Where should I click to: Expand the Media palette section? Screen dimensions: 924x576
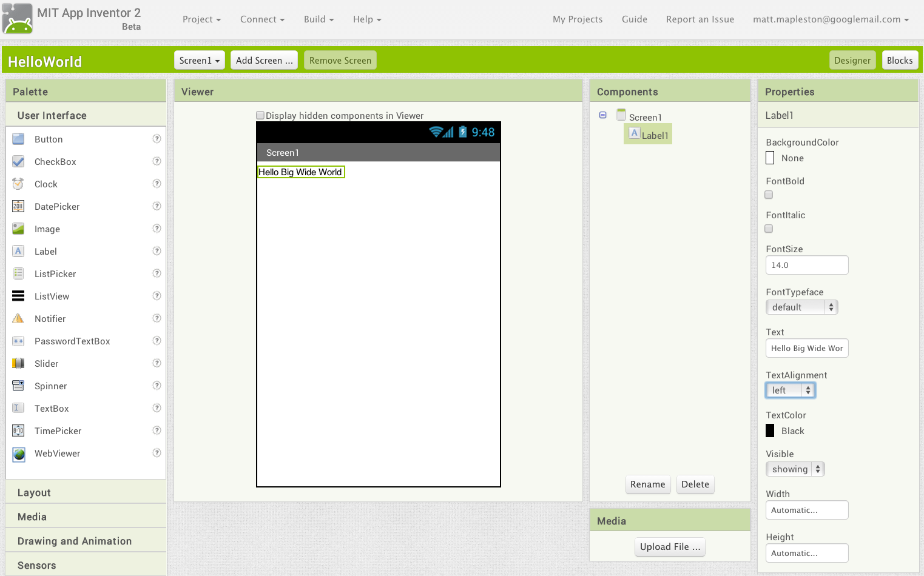pos(86,517)
